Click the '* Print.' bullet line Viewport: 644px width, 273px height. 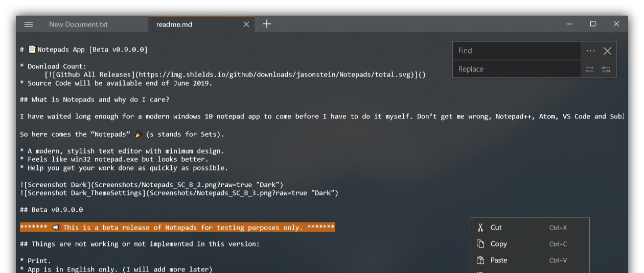pos(35,261)
